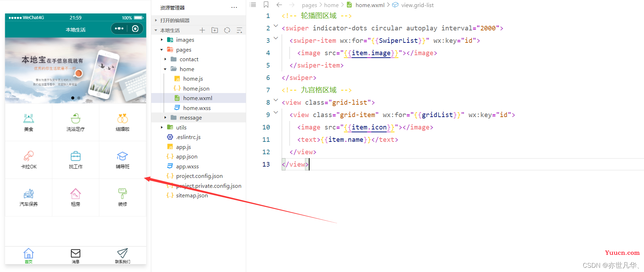Image resolution: width=644 pixels, height=272 pixels.
Task: Click the SwiperList variable on line 3
Action: (399, 41)
